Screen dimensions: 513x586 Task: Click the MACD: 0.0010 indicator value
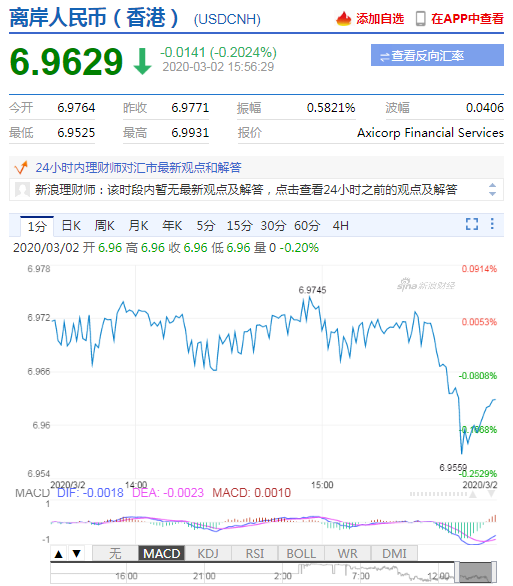[x=251, y=493]
